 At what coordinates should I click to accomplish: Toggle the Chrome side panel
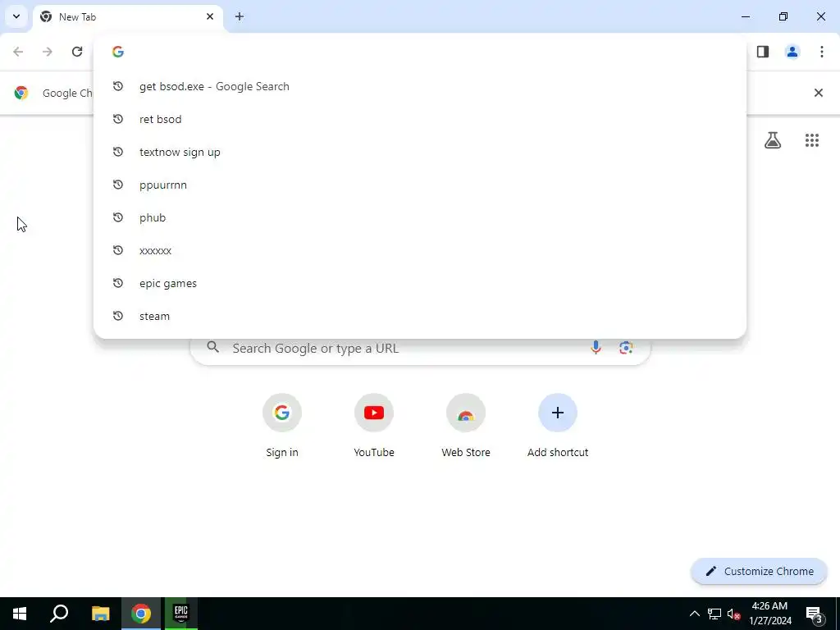click(x=763, y=52)
